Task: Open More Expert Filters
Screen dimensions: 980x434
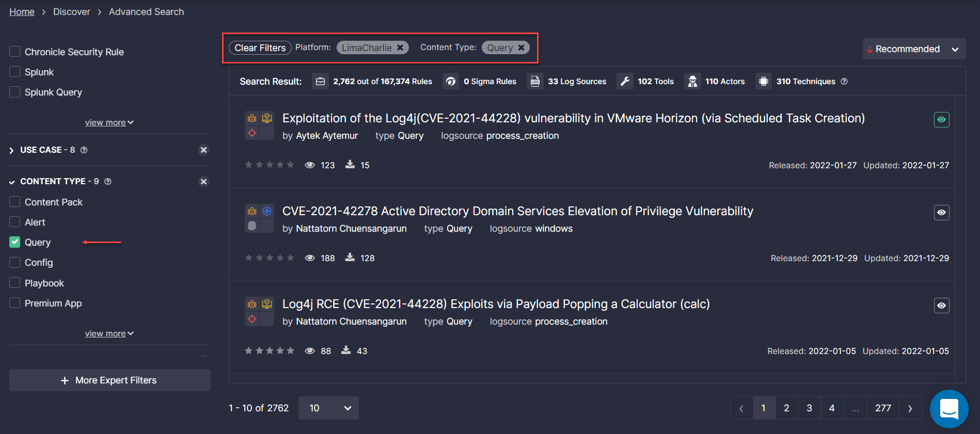Action: [x=109, y=380]
